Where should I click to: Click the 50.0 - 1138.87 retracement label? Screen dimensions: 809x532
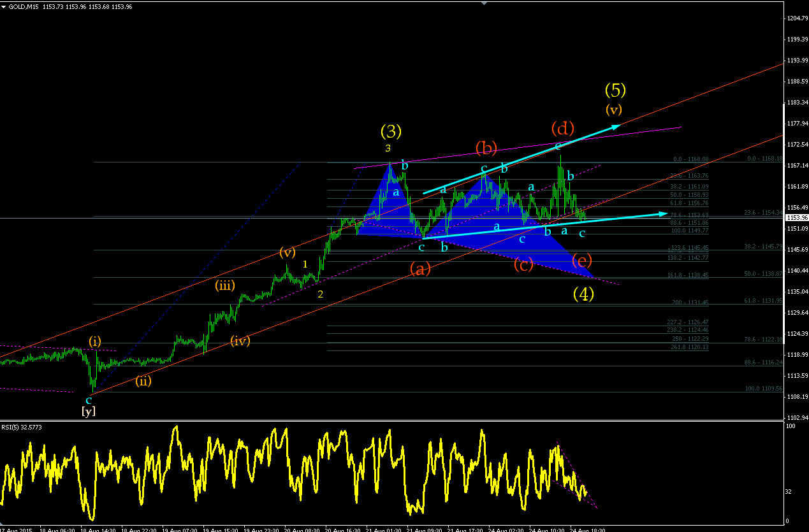click(762, 273)
